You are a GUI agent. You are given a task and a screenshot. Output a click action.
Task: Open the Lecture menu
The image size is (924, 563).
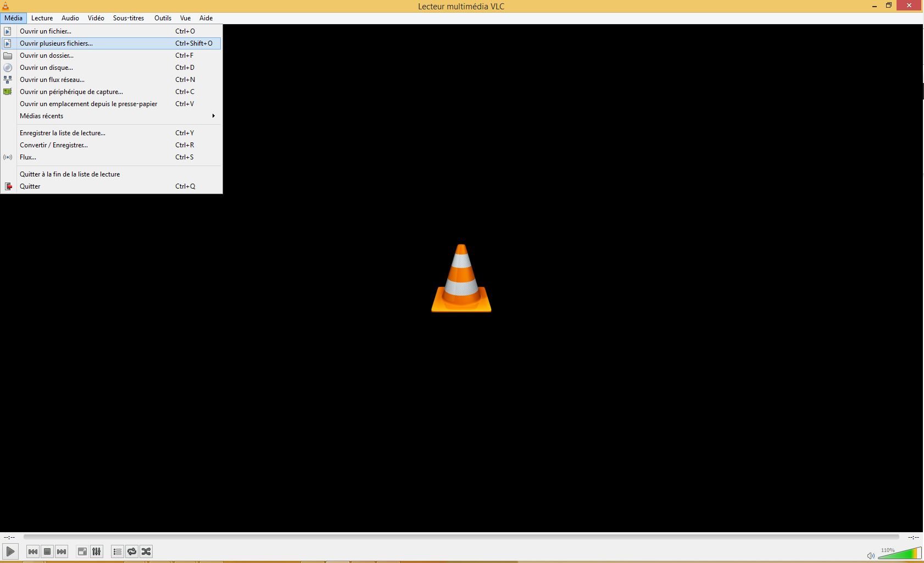42,18
